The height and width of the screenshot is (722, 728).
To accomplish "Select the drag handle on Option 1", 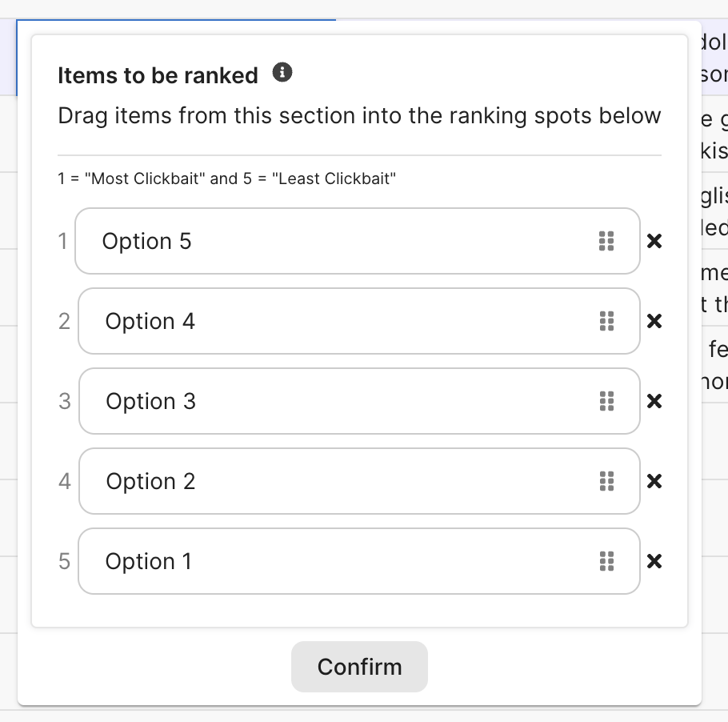I will [x=606, y=561].
